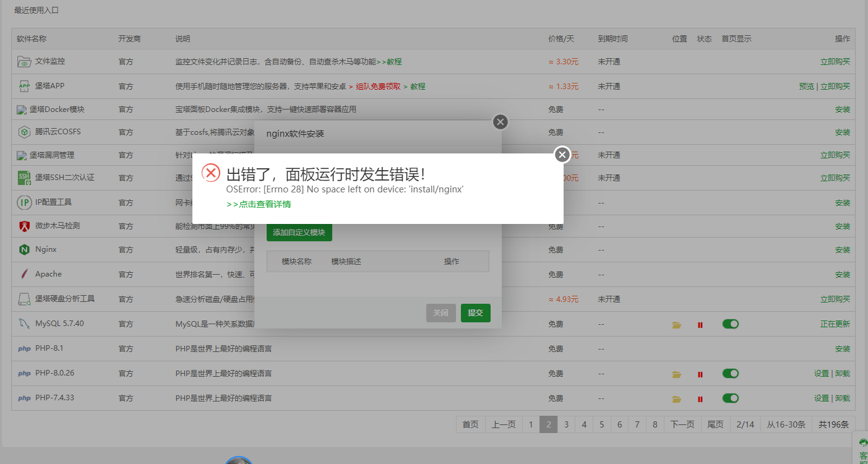Toggle MySQL 5.7.40 homepage display switch

tap(731, 324)
